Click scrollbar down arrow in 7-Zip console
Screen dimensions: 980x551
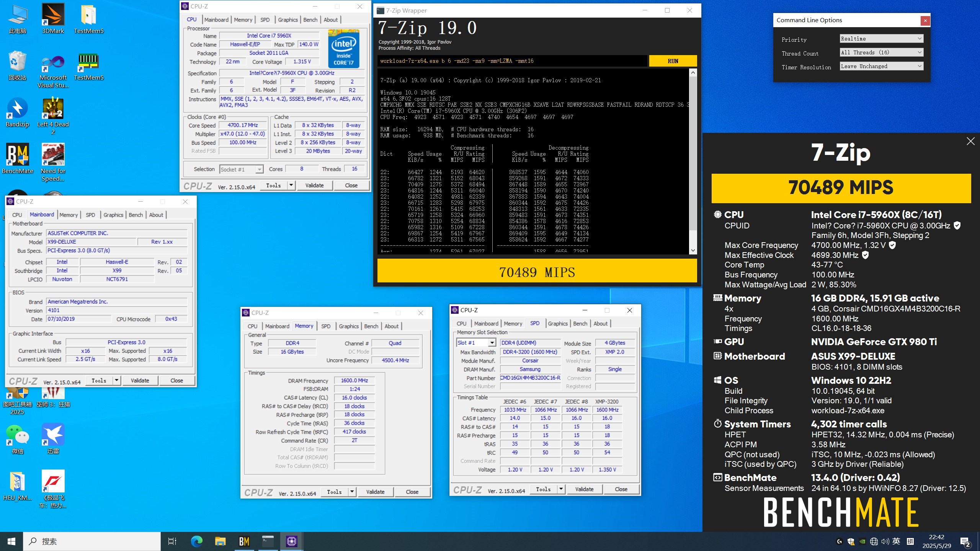tap(693, 250)
